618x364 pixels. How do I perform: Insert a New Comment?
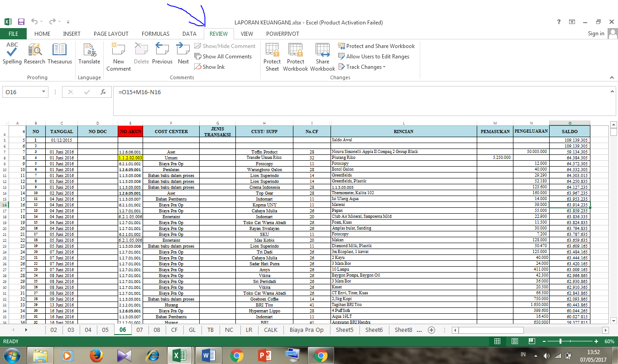119,57
